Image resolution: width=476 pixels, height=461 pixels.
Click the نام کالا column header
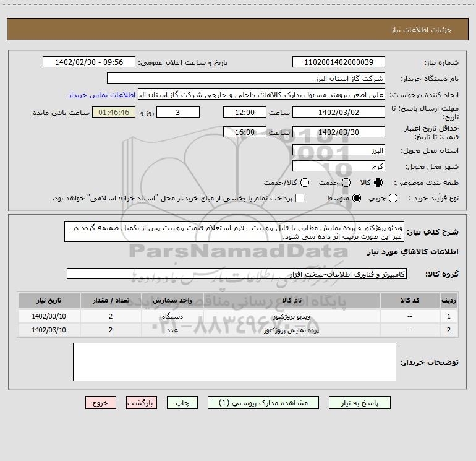tap(291, 301)
